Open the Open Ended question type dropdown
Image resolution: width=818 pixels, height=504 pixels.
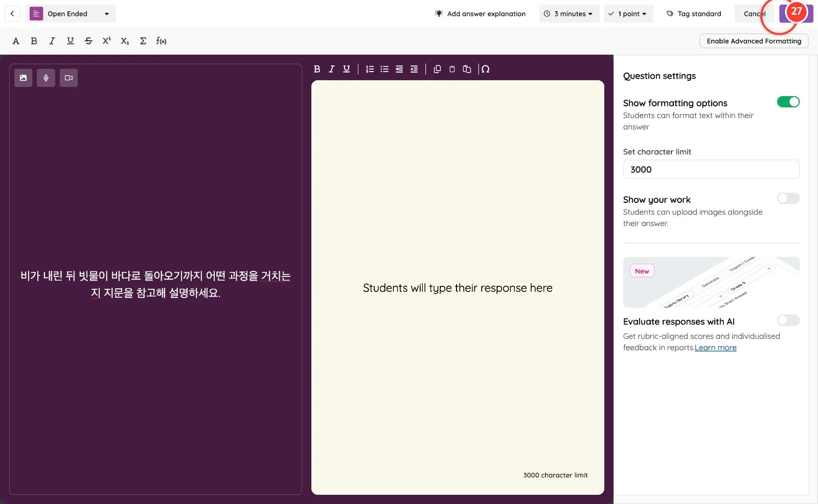point(71,14)
